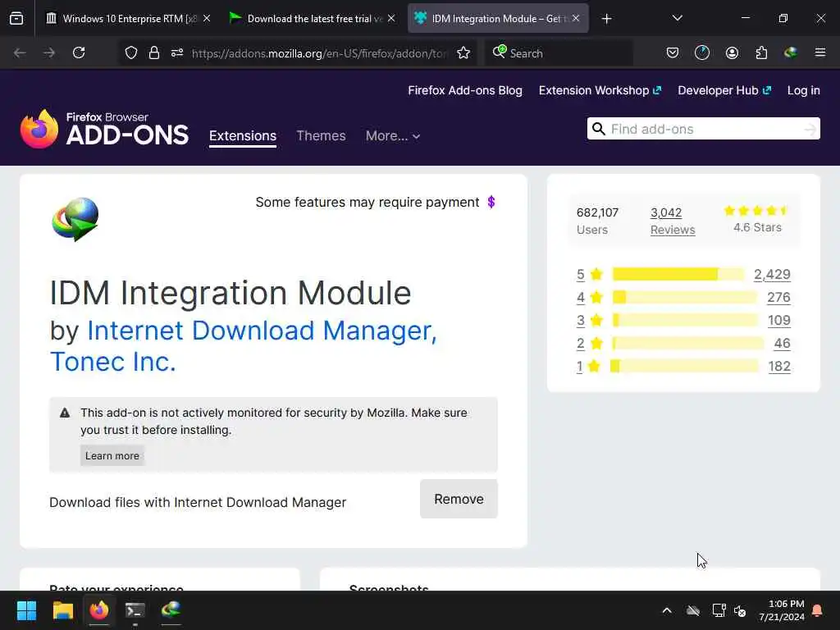
Task: Focus the browser Search box
Action: [x=559, y=53]
